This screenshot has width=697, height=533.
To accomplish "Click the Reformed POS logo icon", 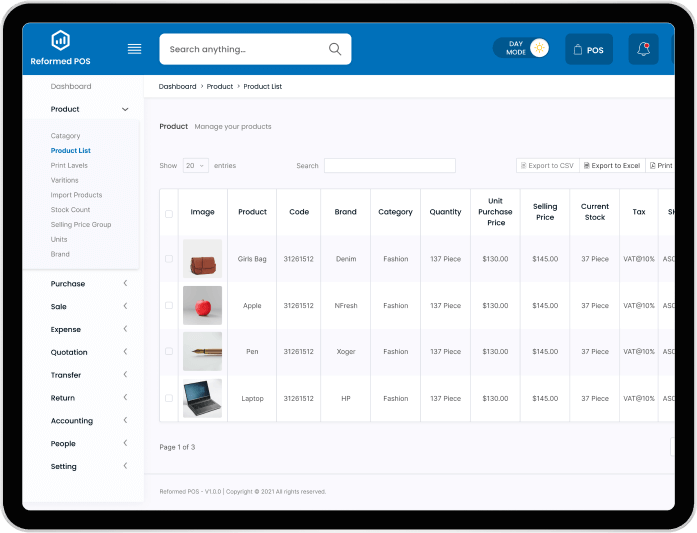I will [x=61, y=40].
